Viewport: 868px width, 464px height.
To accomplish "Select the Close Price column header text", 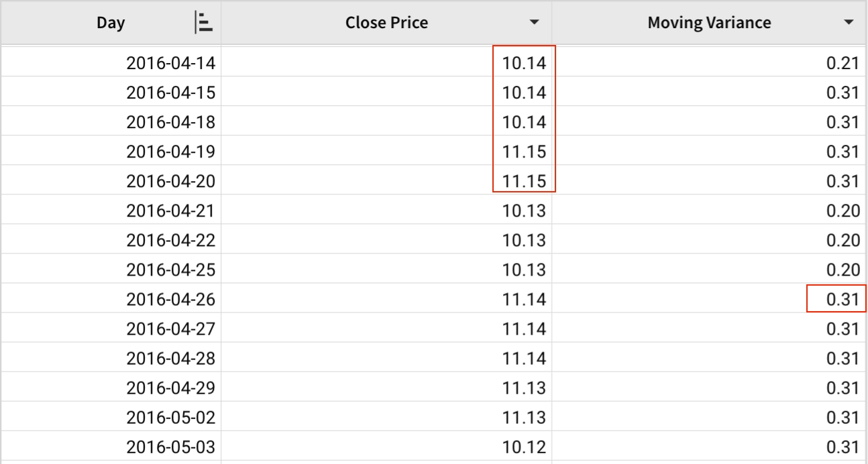I will (x=386, y=23).
